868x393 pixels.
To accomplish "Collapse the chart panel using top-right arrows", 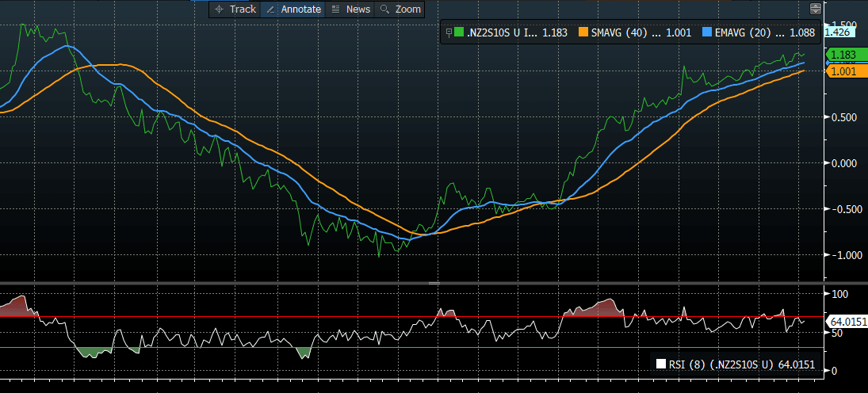I will coord(815,9).
